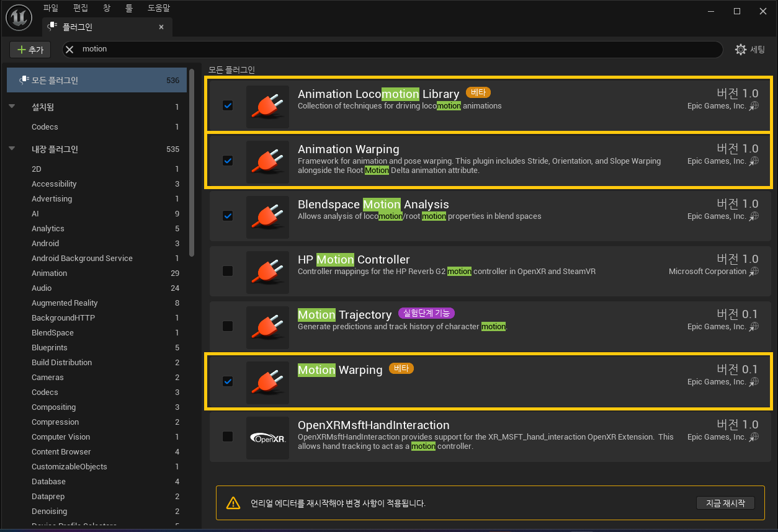Screen dimensions: 778x532
Task: Open the Microsoft Corporation link icon
Action: 754,272
